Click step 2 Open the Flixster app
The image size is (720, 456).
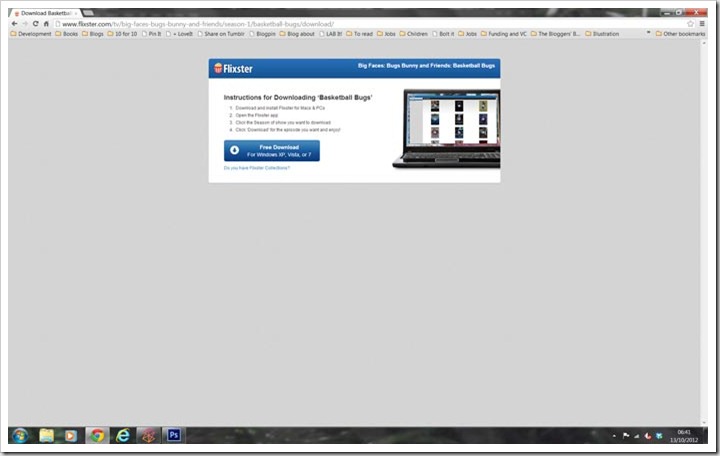256,115
